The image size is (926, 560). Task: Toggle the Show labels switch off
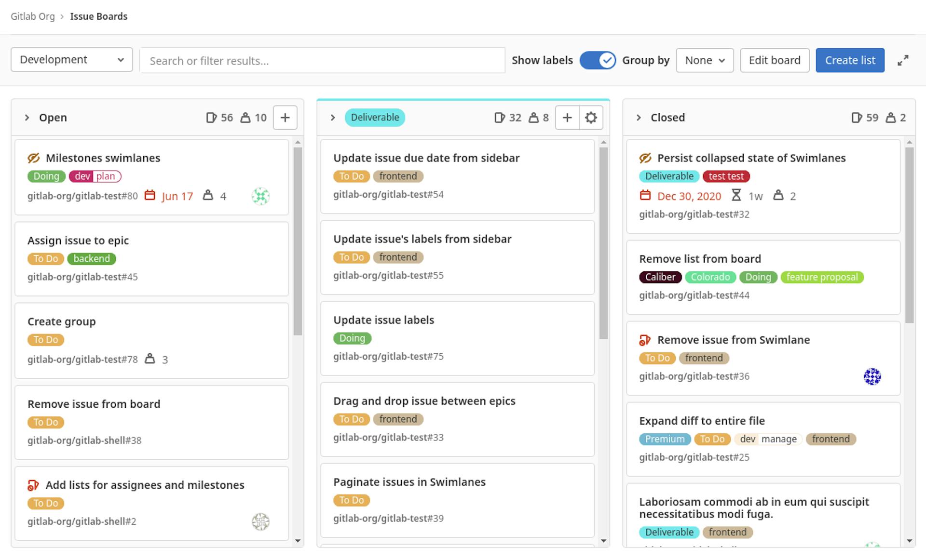click(598, 60)
